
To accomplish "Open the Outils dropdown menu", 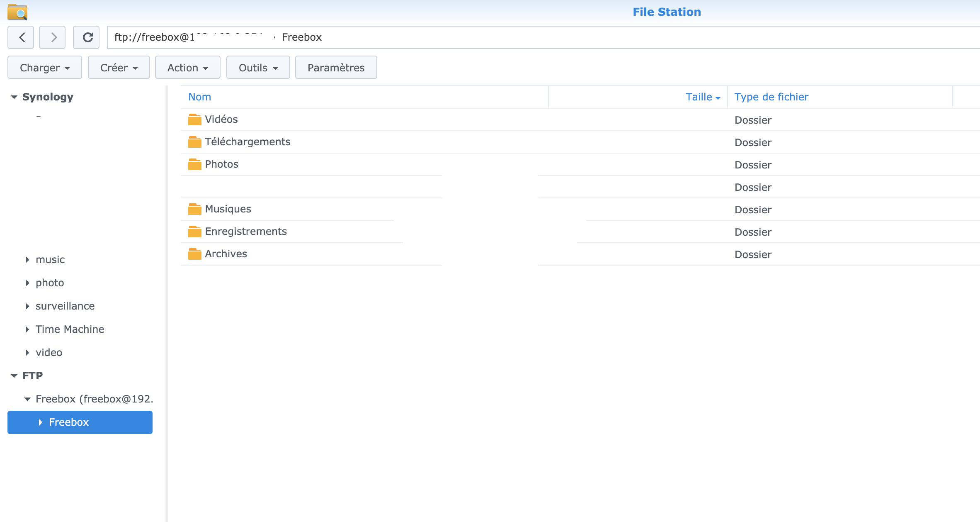I will pos(258,68).
